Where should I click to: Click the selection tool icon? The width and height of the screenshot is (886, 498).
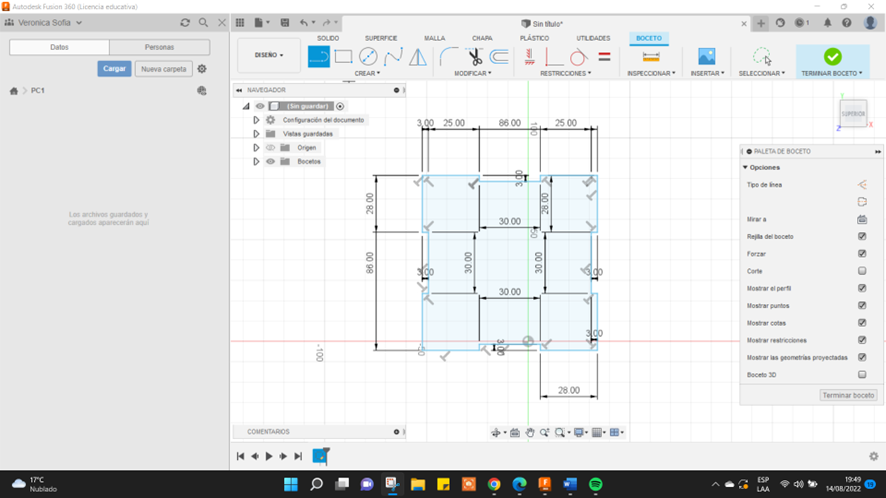pos(762,57)
